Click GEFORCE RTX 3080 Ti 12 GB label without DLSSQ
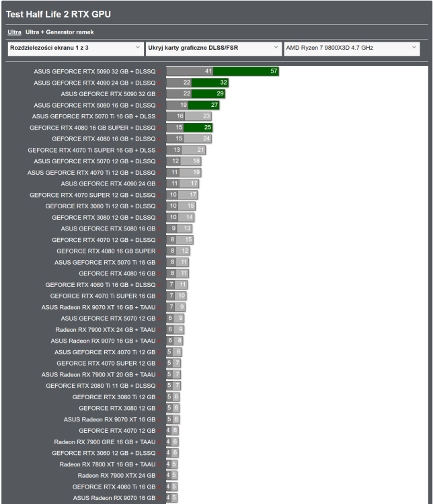This screenshot has height=504, width=433. (114, 397)
